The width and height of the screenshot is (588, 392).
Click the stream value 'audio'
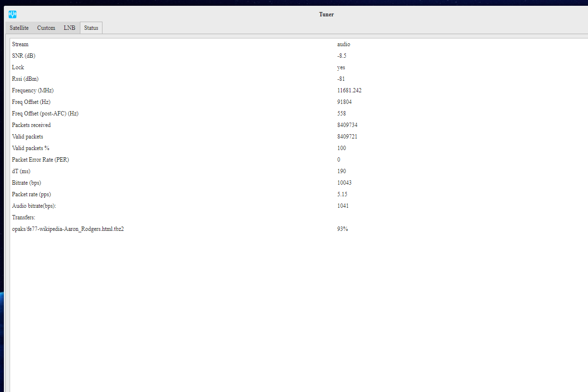tap(344, 44)
